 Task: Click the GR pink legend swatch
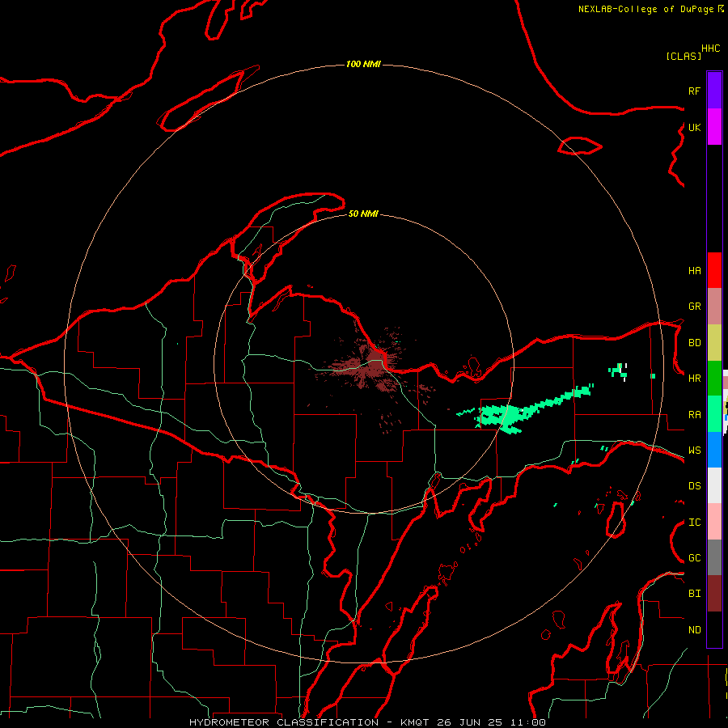[x=714, y=307]
